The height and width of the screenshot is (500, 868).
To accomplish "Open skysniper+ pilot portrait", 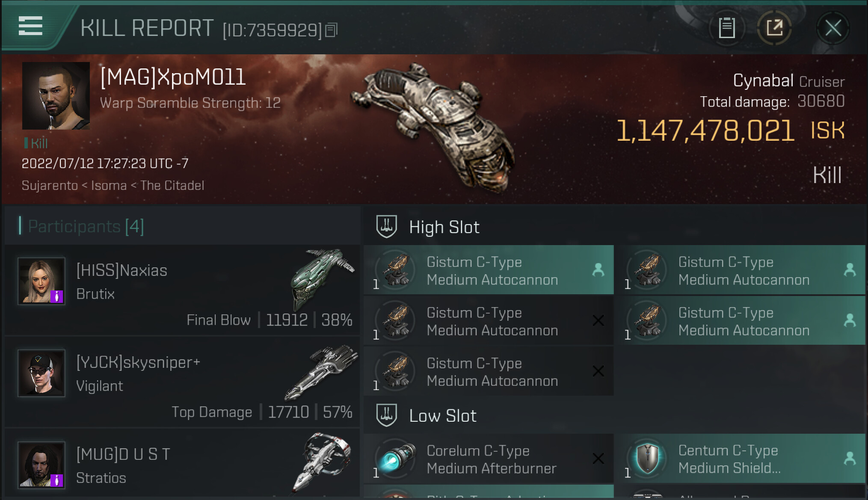I will tap(41, 373).
